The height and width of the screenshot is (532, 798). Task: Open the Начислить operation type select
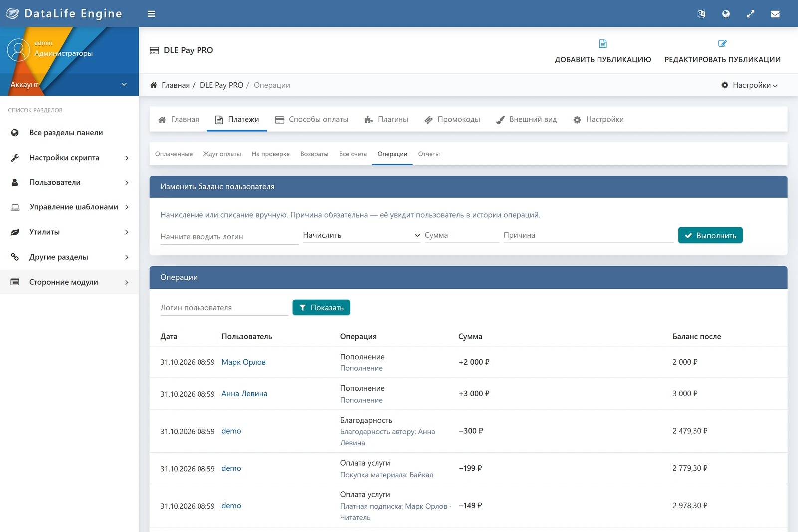tap(362, 235)
